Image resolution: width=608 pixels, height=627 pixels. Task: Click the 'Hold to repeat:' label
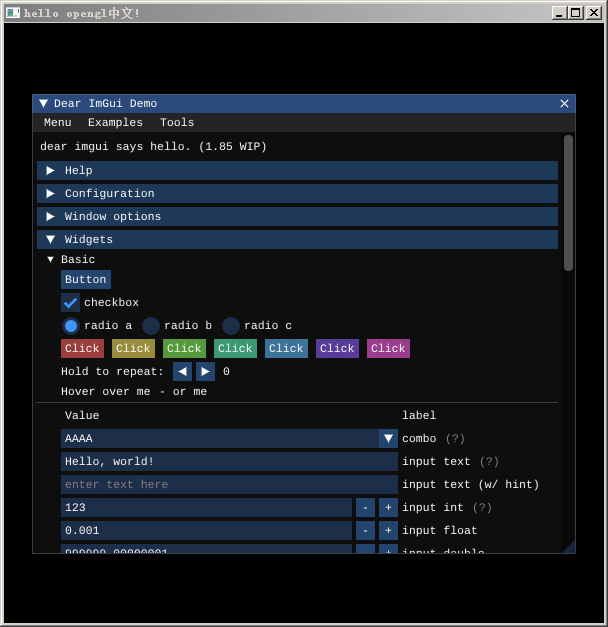112,371
